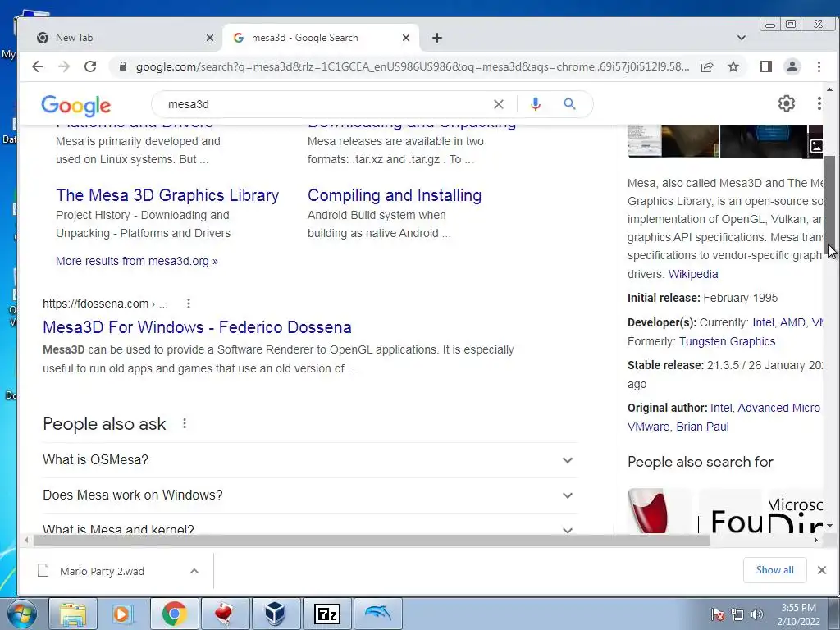This screenshot has width=840, height=630.
Task: Click the scroll right arrow
Action: coord(816,540)
